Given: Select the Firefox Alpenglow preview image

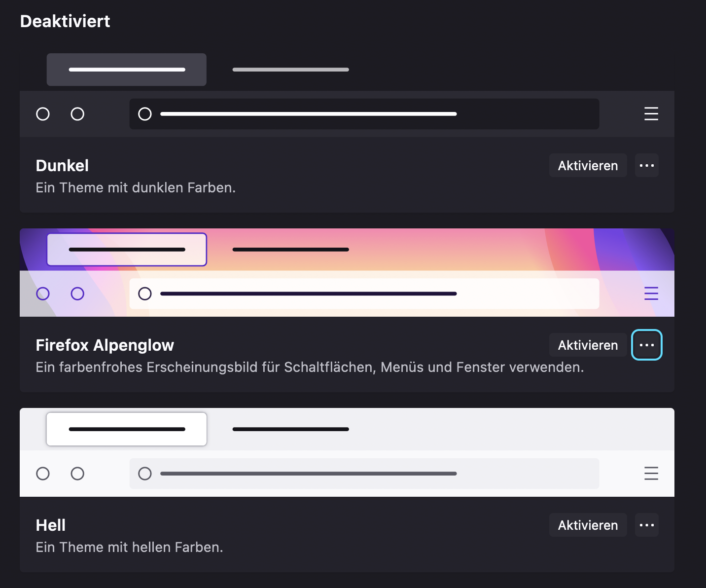Looking at the screenshot, I should click(347, 272).
